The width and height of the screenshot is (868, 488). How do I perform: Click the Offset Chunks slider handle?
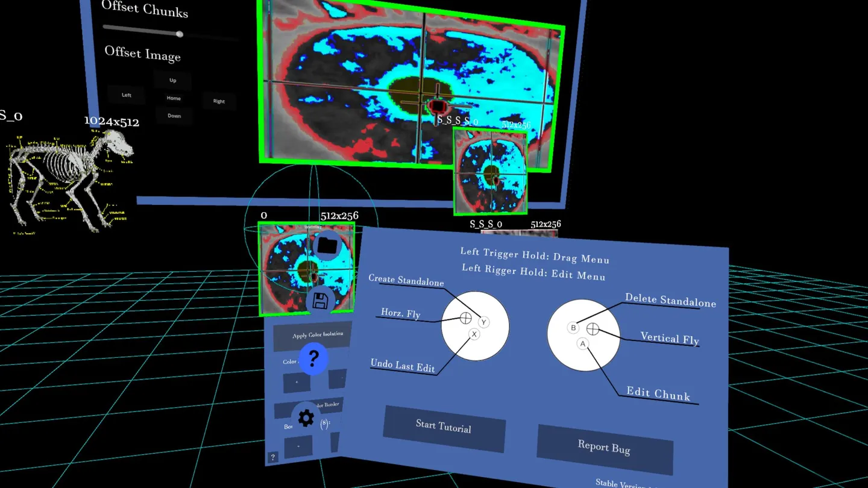[180, 34]
